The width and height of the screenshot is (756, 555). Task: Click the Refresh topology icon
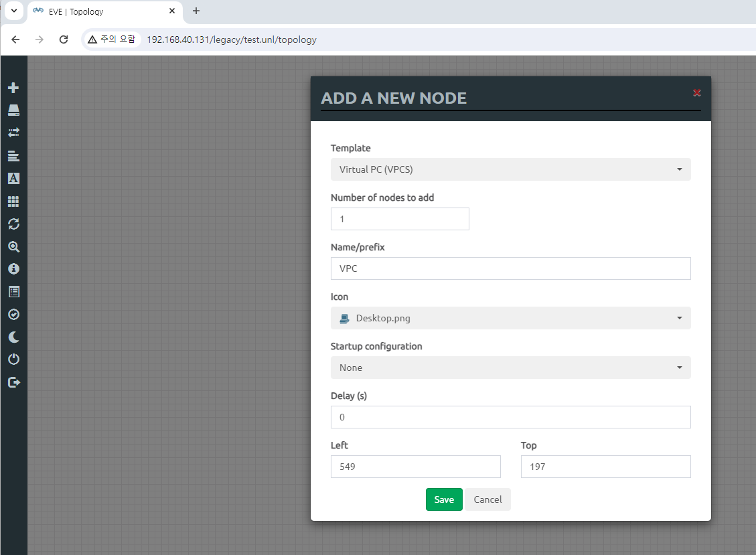click(13, 224)
